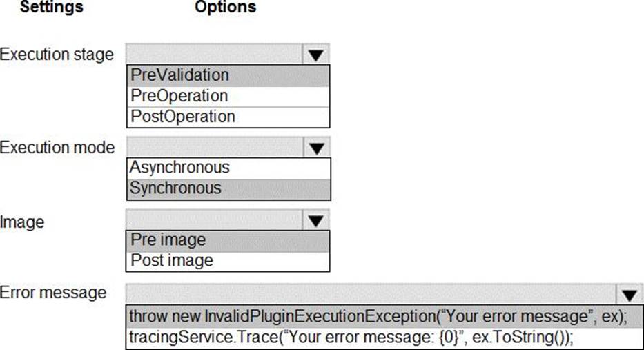Expand the Execution mode dropdown arrow

pos(315,148)
